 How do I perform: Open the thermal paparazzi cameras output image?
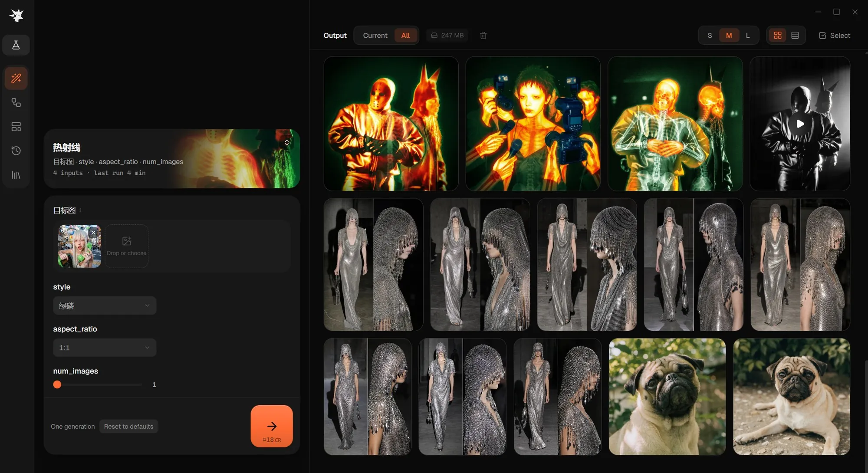(533, 124)
